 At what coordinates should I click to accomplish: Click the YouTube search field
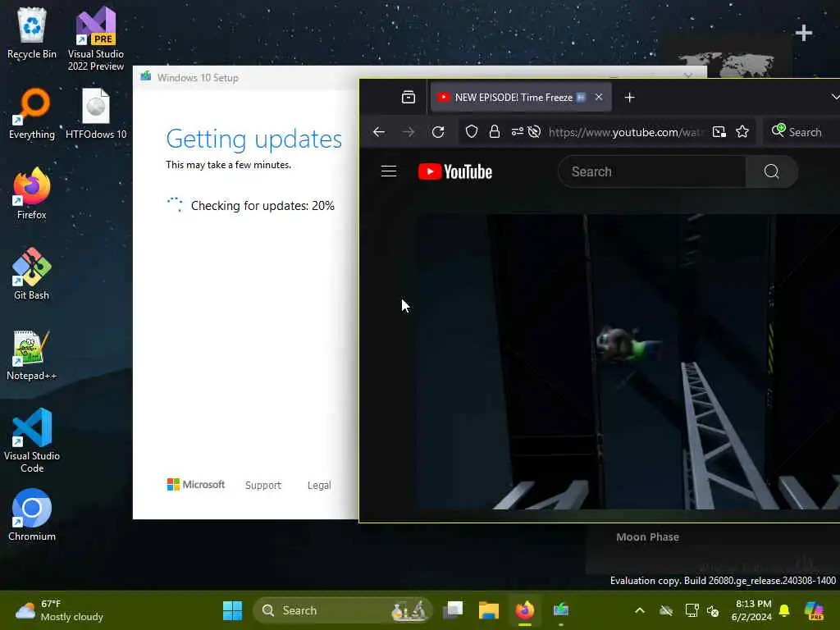[652, 171]
